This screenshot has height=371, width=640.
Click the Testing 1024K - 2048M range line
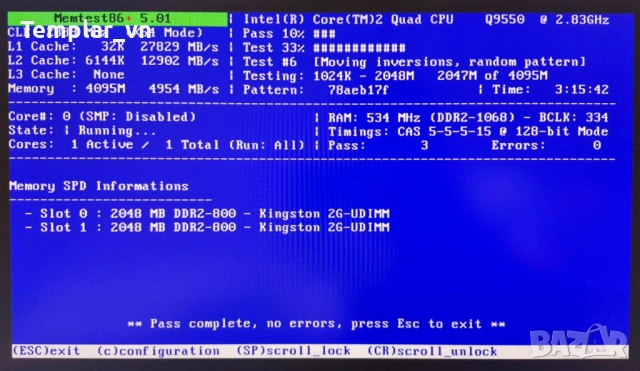point(395,76)
